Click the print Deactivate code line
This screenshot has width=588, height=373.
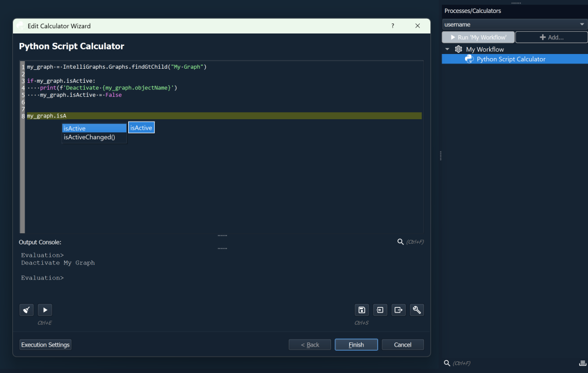coord(102,88)
